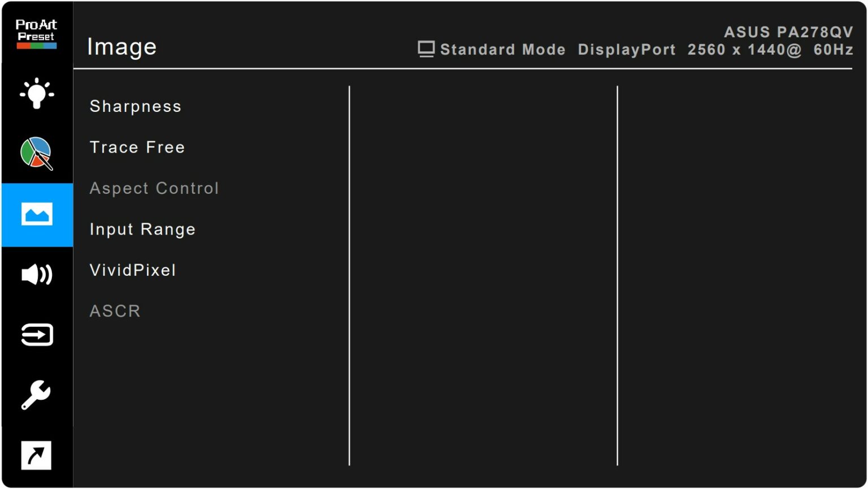This screenshot has height=489, width=868.
Task: Select the greyed-out Aspect Control option
Action: pos(154,188)
